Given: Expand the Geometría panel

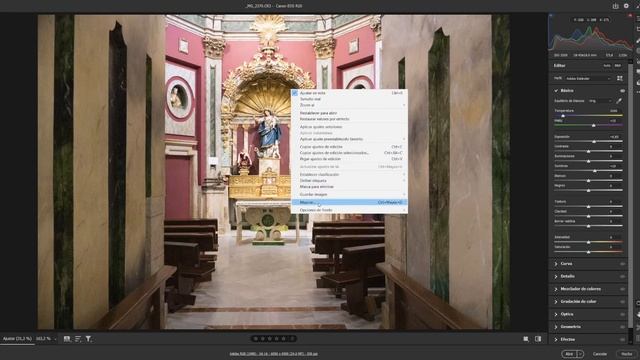Looking at the screenshot, I should pyautogui.click(x=556, y=327).
